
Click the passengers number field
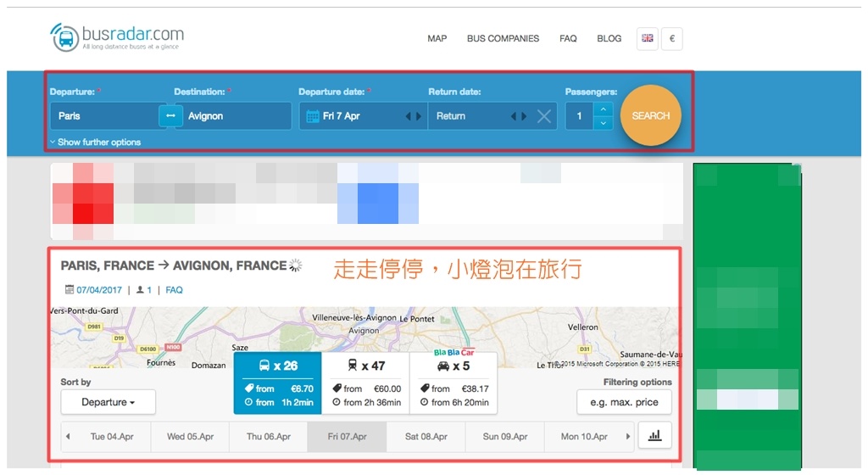580,115
